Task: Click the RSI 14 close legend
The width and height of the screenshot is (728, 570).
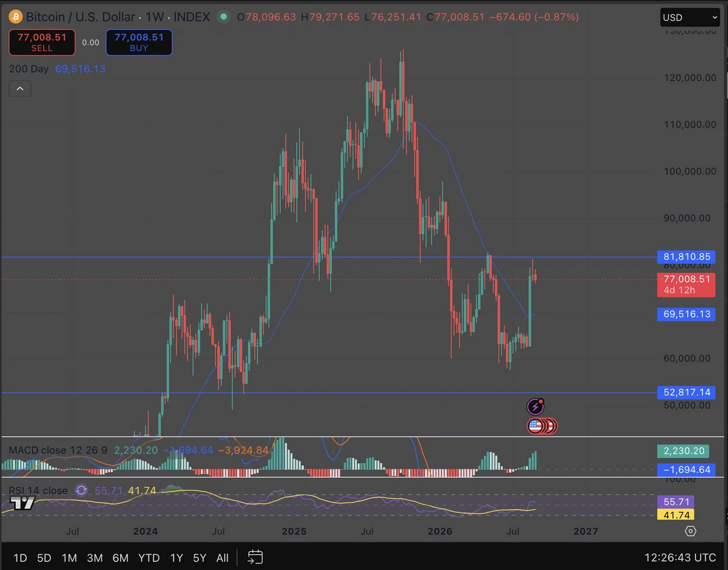Action: coord(38,491)
